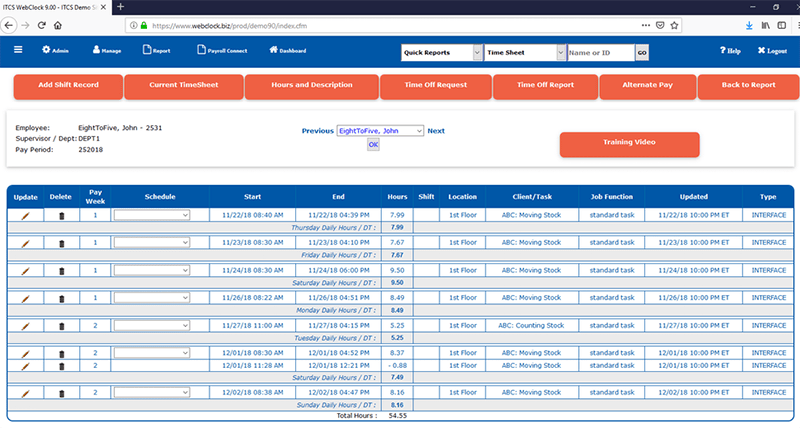This screenshot has width=800, height=428.
Task: Open Schedule dropdown for 12/01/18 08:30 AM row
Action: point(152,353)
